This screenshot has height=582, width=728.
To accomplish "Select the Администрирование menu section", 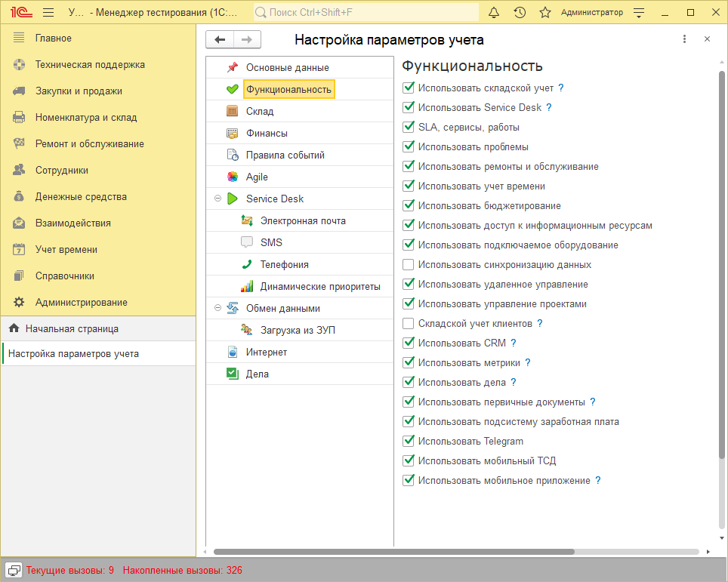I will [81, 303].
